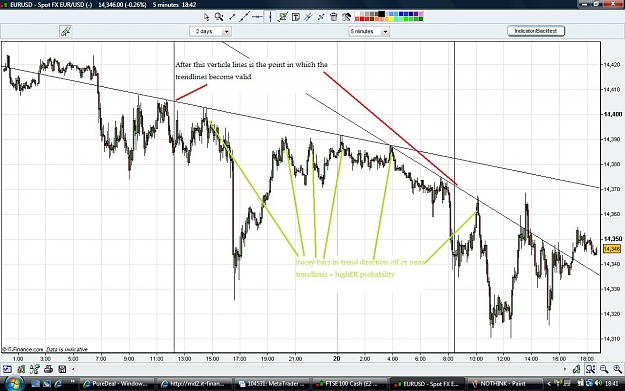
Task: Click the zoom out magnifier icon
Action: pyautogui.click(x=604, y=369)
